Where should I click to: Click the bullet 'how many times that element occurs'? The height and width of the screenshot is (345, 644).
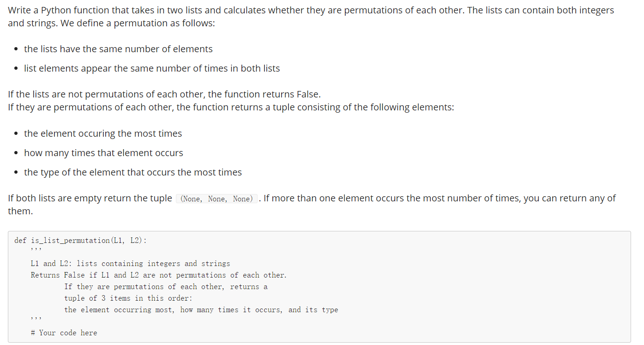coord(103,153)
